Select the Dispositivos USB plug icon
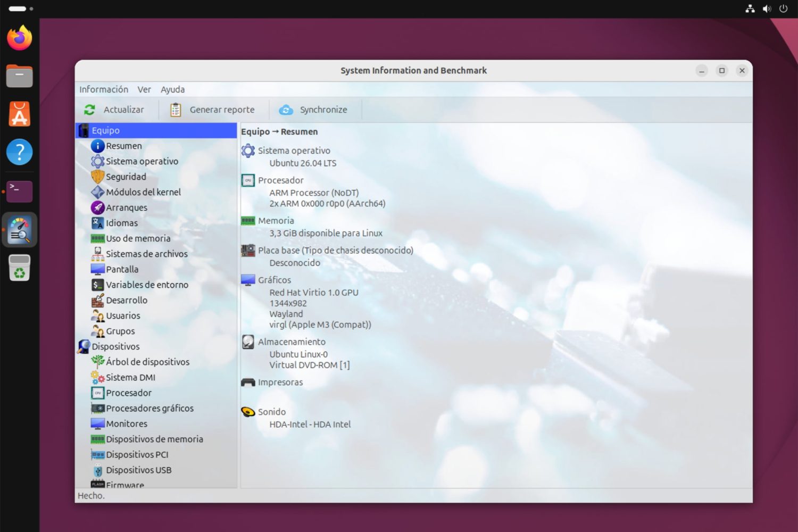798x532 pixels. point(97,470)
